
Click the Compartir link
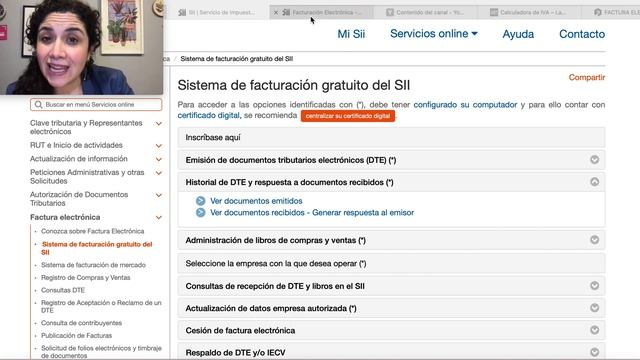587,77
